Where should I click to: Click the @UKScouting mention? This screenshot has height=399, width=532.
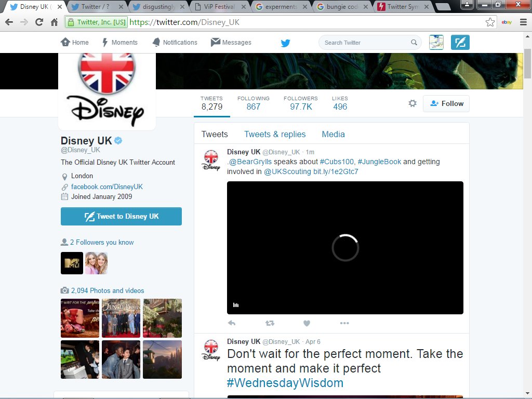pyautogui.click(x=287, y=171)
